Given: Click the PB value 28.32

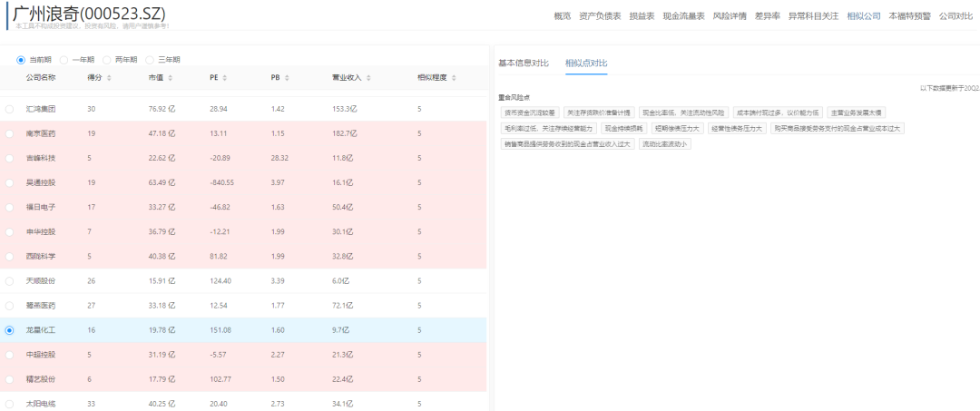Looking at the screenshot, I should coord(279,158).
